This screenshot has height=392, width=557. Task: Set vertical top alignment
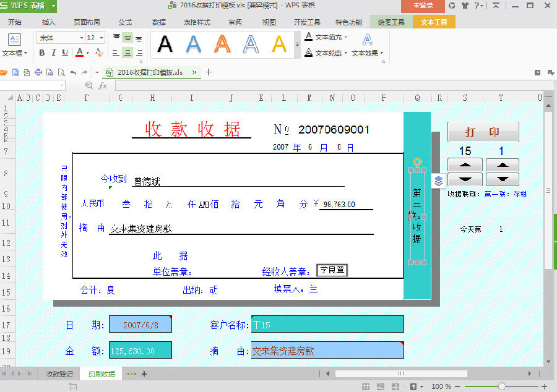pos(116,37)
